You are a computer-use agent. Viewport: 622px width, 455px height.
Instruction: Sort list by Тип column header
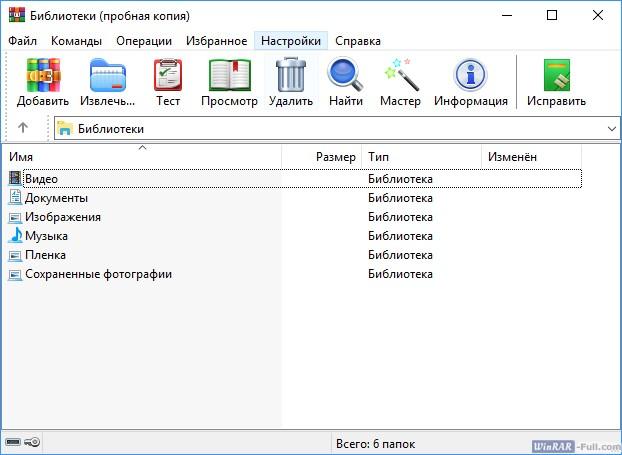tap(422, 157)
